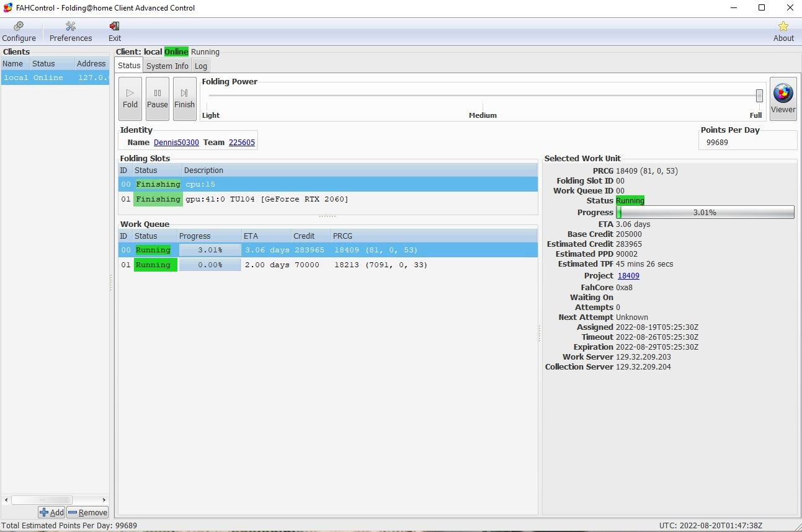Viewport: 802px width, 532px height.
Task: Click the Collection Server 129.32.209.204 value
Action: pyautogui.click(x=643, y=367)
